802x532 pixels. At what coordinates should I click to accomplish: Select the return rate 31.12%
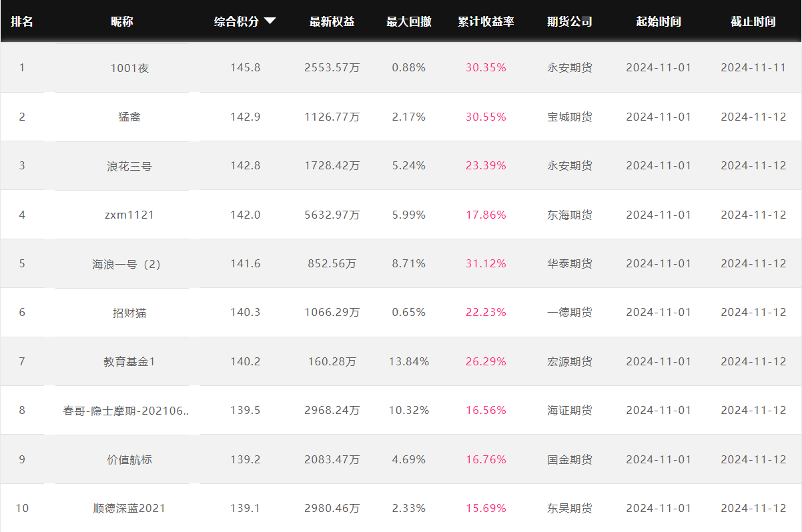tap(486, 263)
